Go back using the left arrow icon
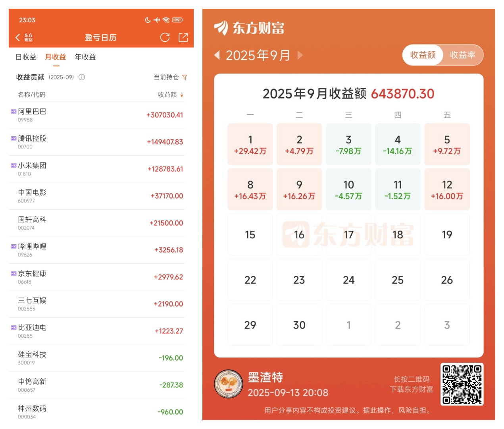 (x=17, y=37)
